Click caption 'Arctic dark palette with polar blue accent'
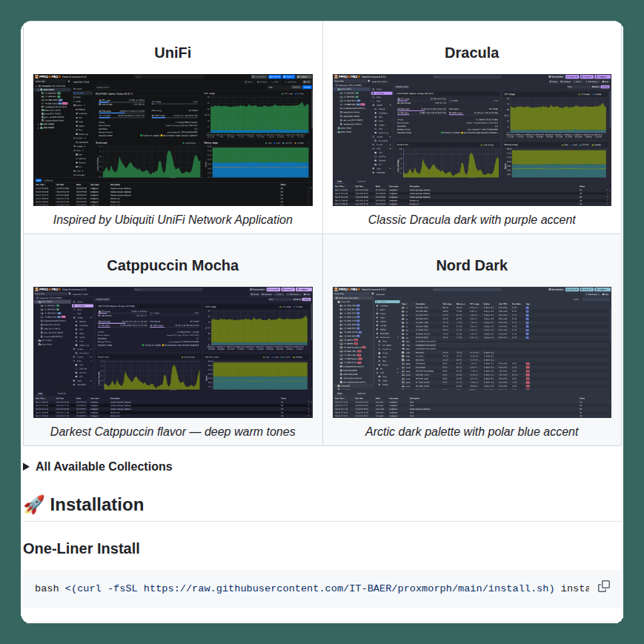This screenshot has height=644, width=644. click(472, 431)
